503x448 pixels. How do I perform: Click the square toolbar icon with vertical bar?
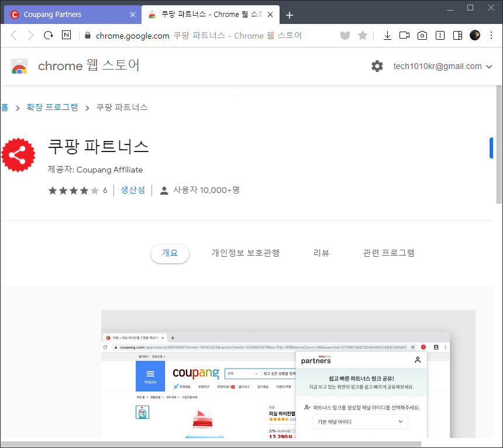tap(440, 35)
